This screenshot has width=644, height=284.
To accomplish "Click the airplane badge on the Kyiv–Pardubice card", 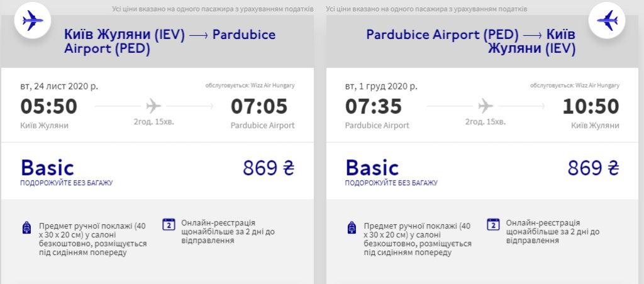I will tap(32, 21).
